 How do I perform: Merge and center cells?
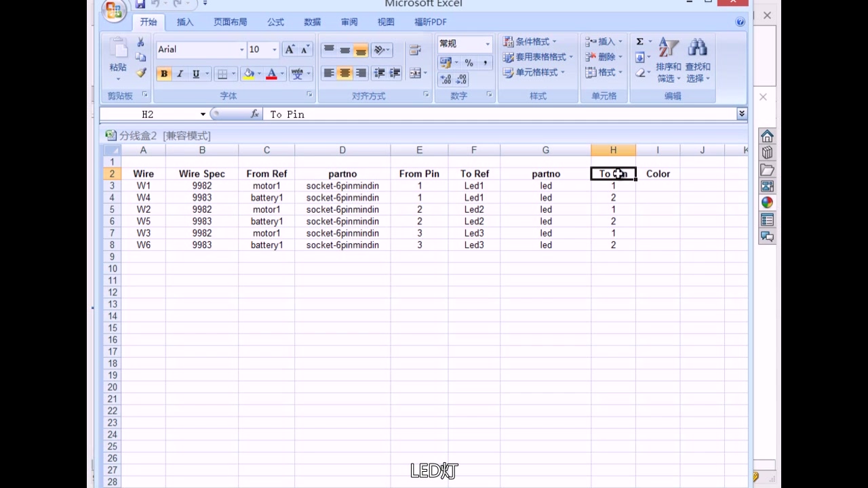click(416, 73)
